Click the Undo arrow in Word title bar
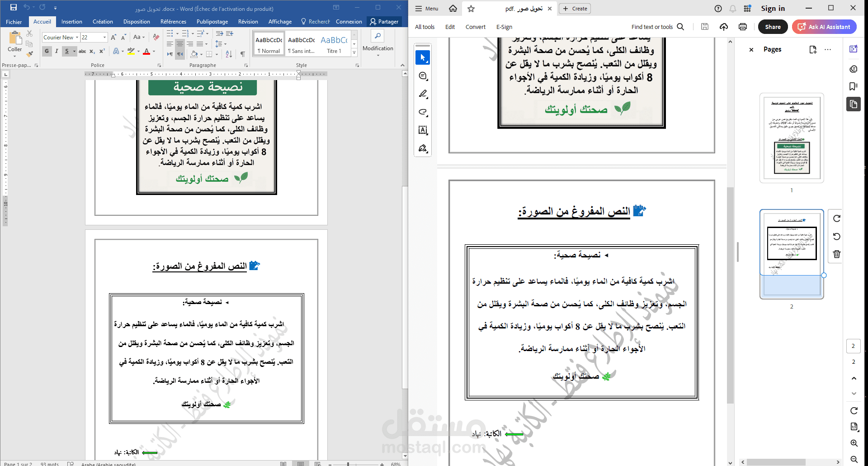868x466 pixels. 26,7
